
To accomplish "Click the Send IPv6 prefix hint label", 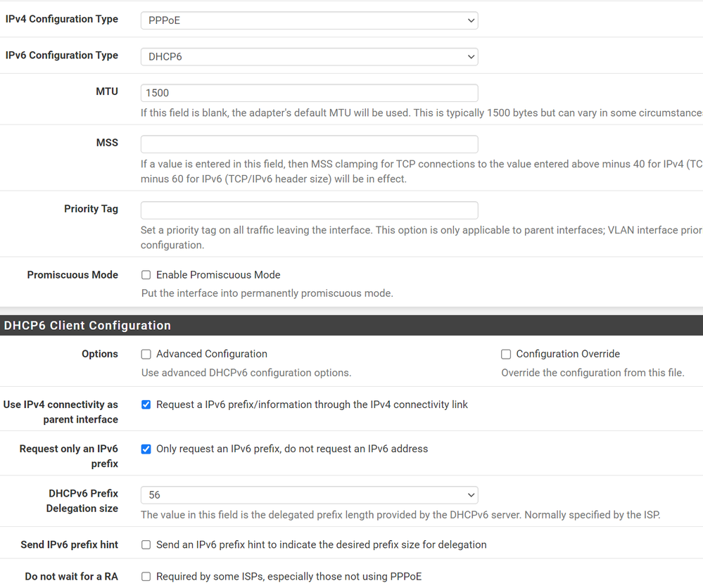I will click(x=69, y=544).
